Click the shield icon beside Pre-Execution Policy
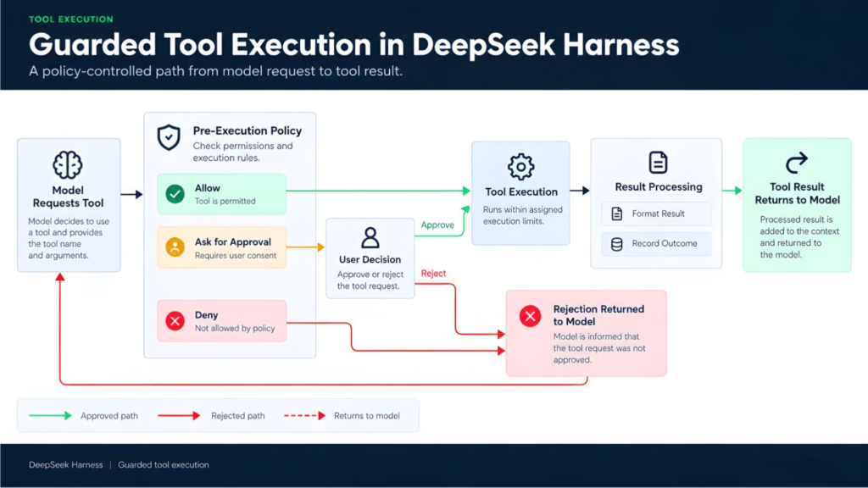868x488 pixels. (x=169, y=137)
